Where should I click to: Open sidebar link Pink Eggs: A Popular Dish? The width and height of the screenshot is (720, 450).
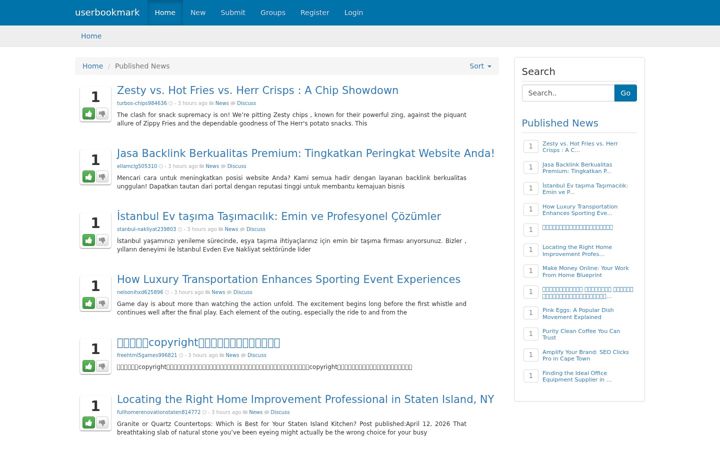[578, 313]
